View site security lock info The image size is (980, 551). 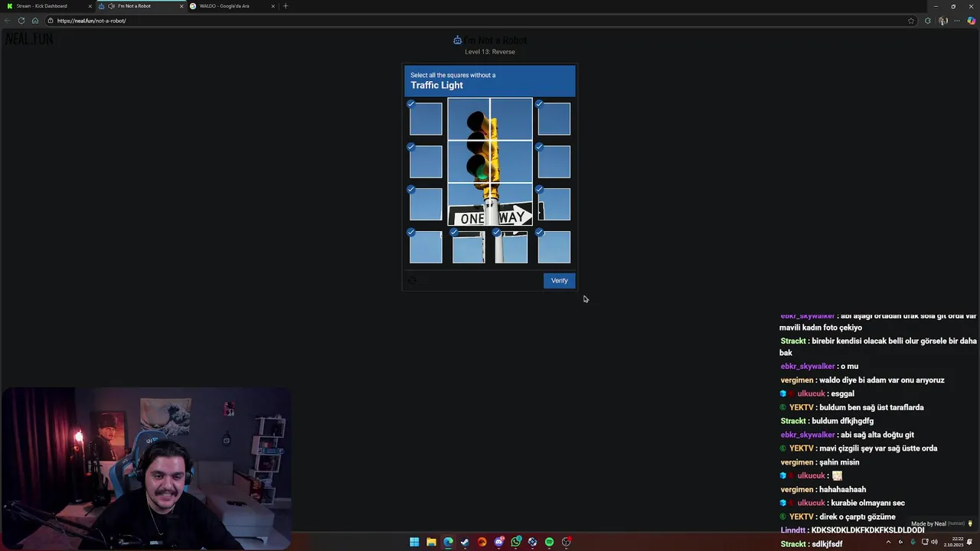pyautogui.click(x=52, y=21)
